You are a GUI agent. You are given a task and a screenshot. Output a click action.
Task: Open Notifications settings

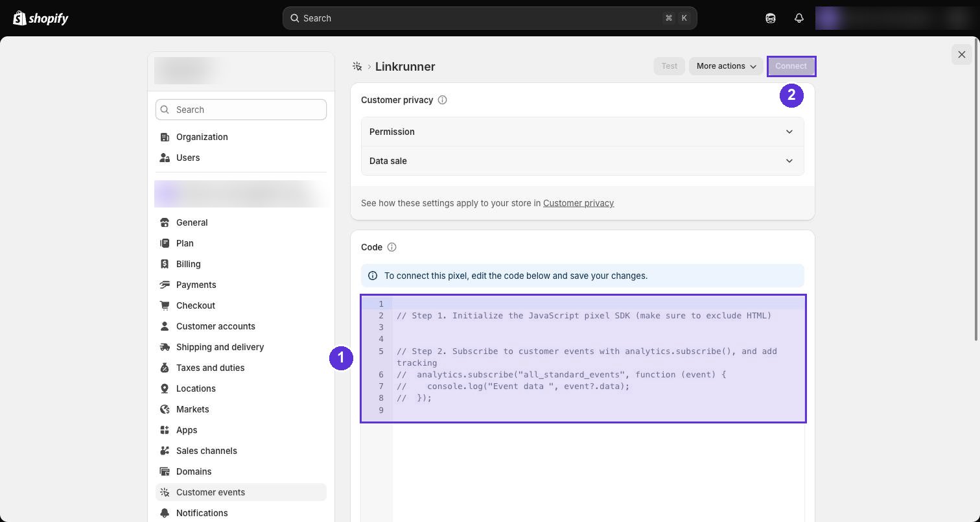241,513
